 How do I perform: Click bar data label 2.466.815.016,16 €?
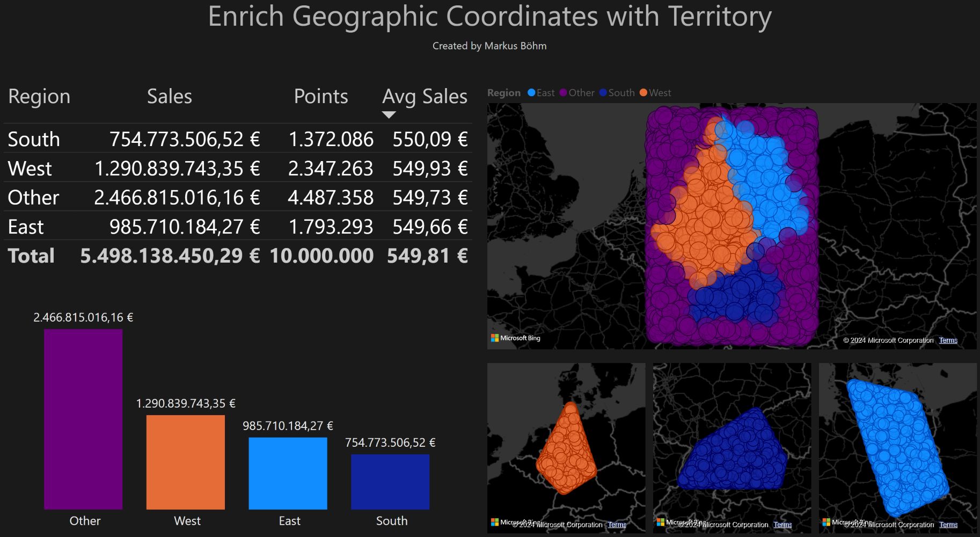tap(83, 317)
